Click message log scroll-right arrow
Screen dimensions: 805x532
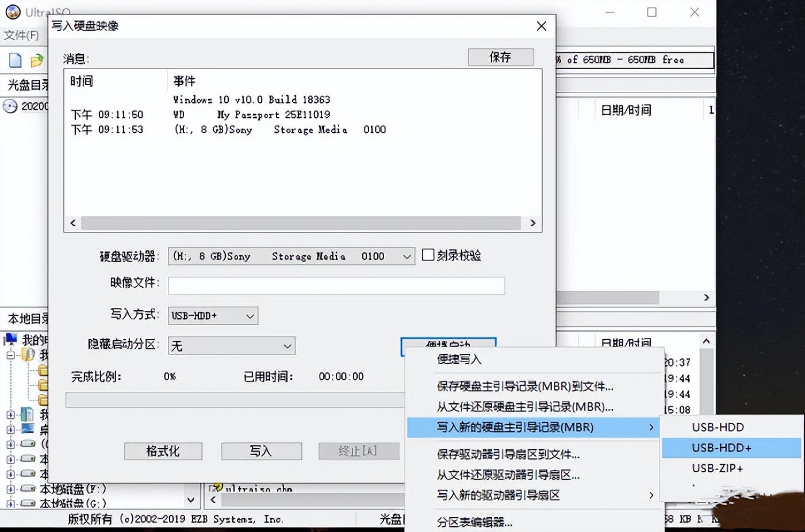pyautogui.click(x=532, y=223)
